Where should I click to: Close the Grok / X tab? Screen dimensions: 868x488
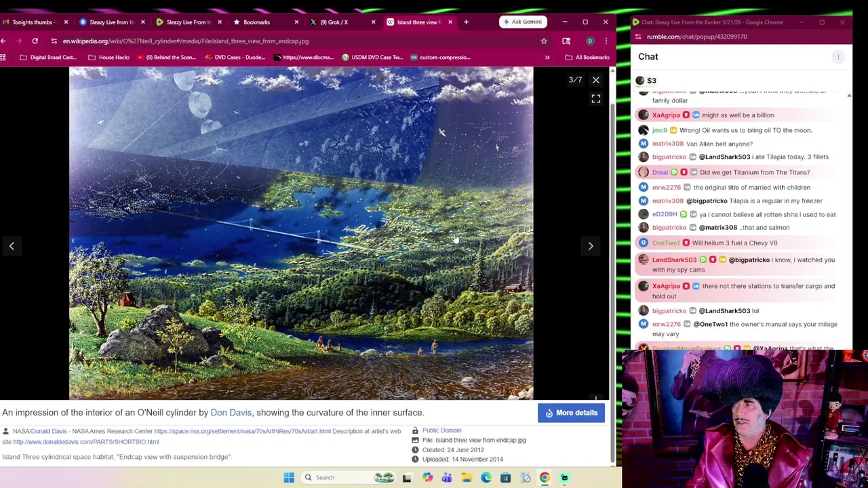click(373, 22)
